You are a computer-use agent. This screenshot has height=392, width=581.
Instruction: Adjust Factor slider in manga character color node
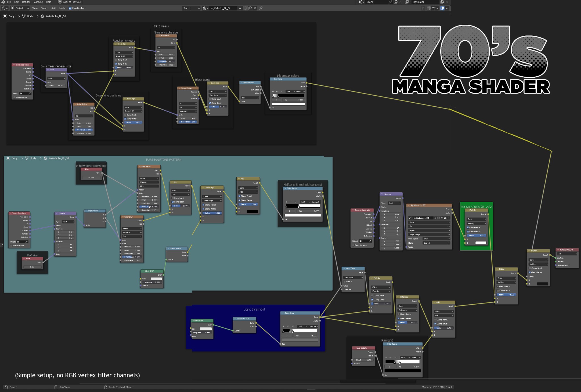[476, 236]
